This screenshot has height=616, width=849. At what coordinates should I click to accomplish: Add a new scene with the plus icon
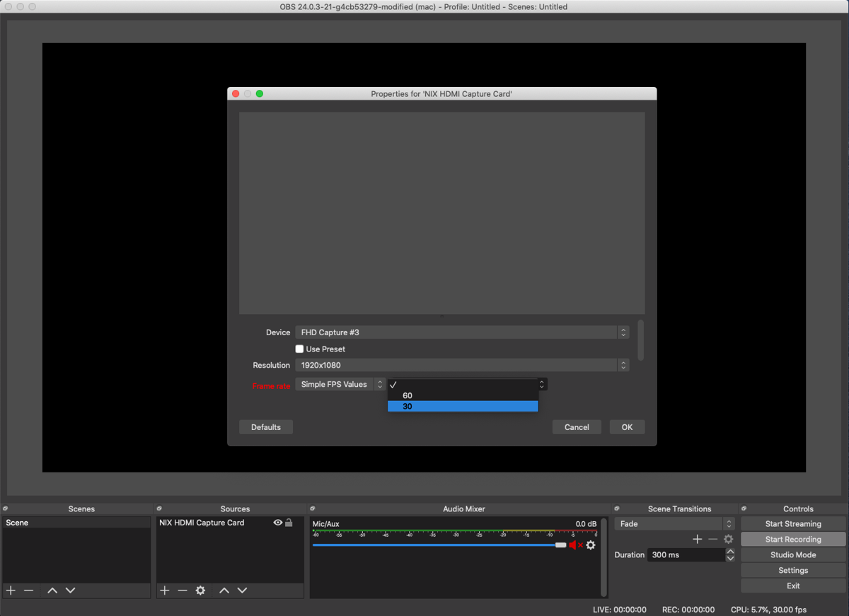pyautogui.click(x=10, y=590)
